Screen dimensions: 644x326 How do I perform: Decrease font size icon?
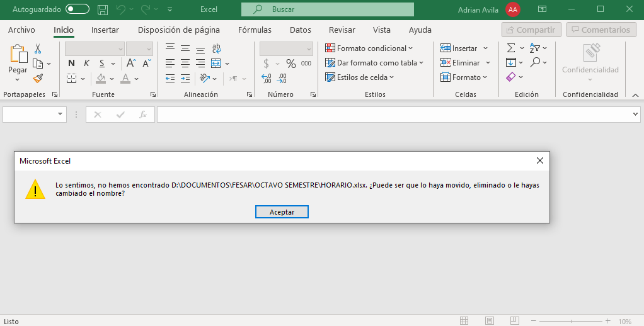pos(147,63)
